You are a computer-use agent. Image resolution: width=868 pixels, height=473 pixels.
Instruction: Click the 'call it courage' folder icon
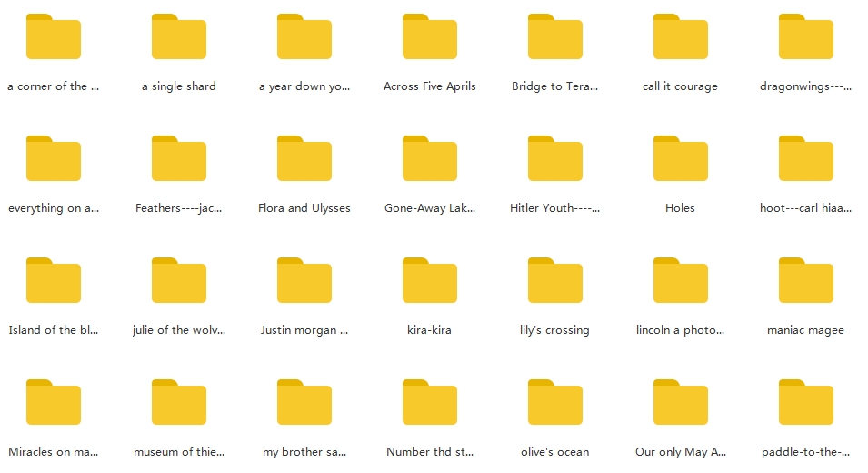(x=681, y=36)
